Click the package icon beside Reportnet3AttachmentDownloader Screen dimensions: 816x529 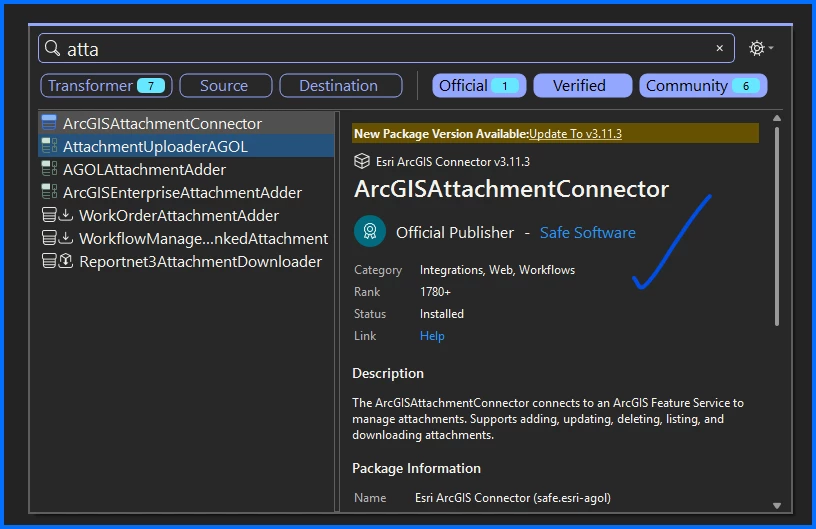click(66, 261)
